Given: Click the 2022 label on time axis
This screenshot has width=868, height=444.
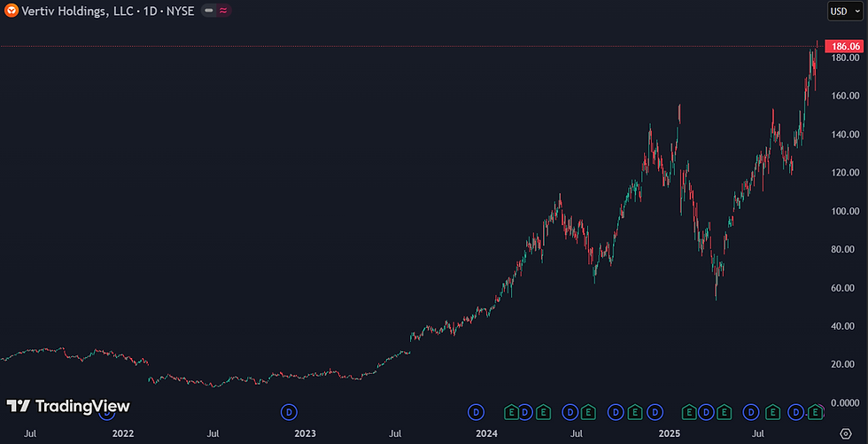Looking at the screenshot, I should pos(123,432).
